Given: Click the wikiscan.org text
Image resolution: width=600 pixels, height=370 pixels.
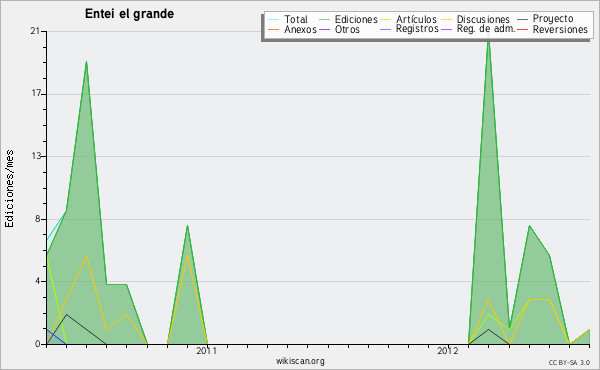Looking at the screenshot, I should (300, 361).
